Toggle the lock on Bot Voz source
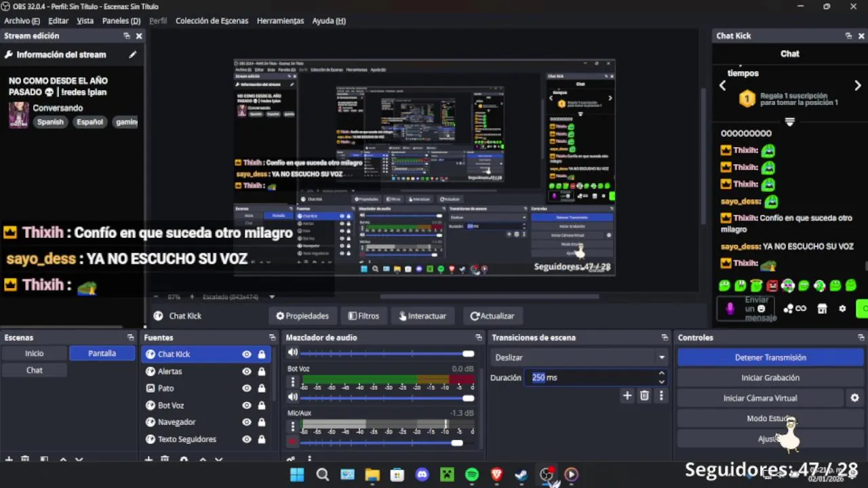The image size is (868, 488). 261,405
